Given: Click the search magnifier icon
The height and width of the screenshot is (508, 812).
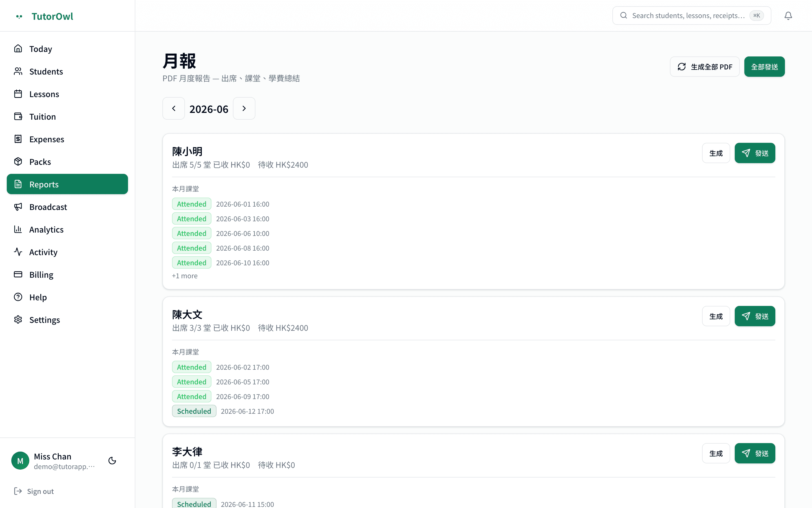Looking at the screenshot, I should [623, 16].
